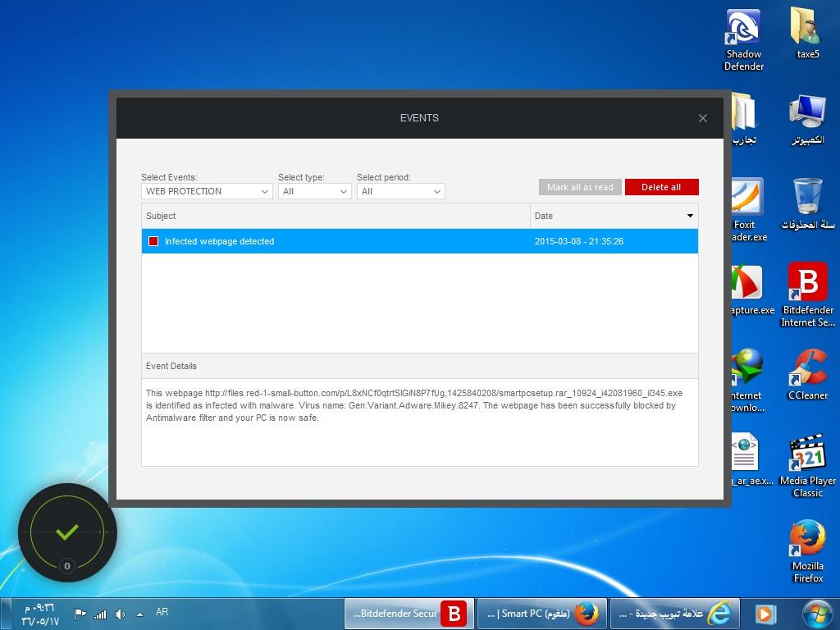This screenshot has width=840, height=630.
Task: Launch the CCleaner desktop shortcut
Action: [x=807, y=374]
